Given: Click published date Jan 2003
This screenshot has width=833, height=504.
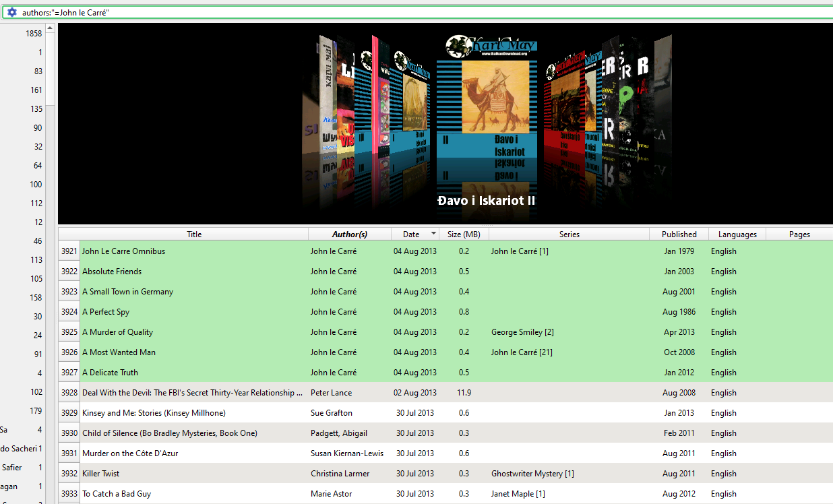Looking at the screenshot, I should [679, 272].
